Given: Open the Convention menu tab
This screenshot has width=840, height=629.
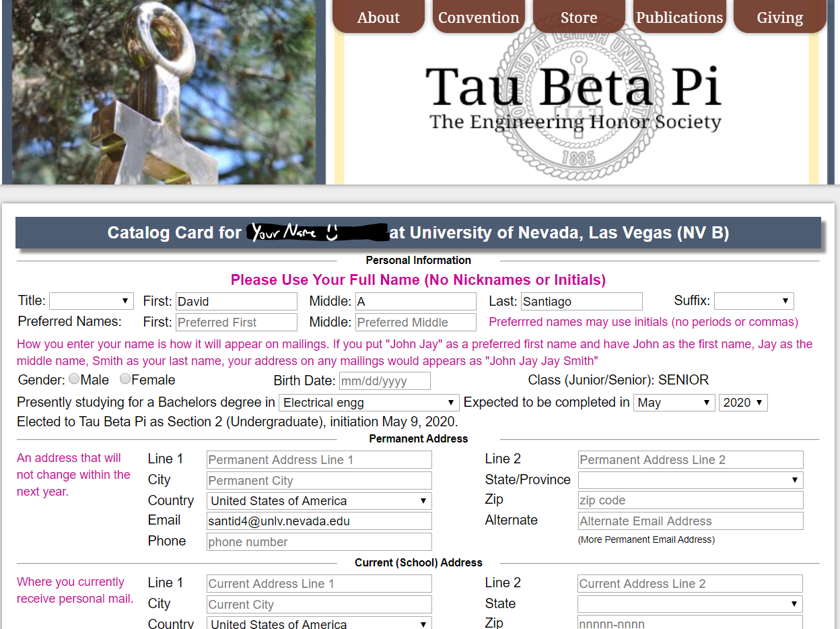Looking at the screenshot, I should [x=479, y=17].
